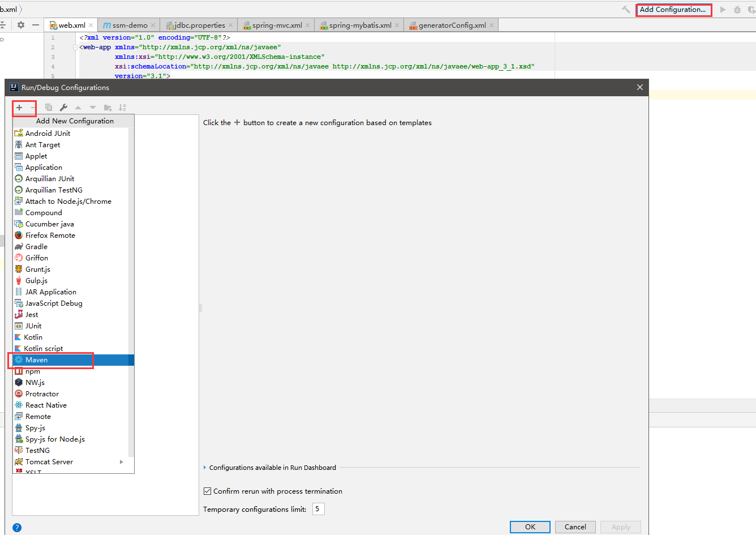Image resolution: width=756 pixels, height=535 pixels.
Task: Select Arquillian JUnit configuration type
Action: coord(71,179)
